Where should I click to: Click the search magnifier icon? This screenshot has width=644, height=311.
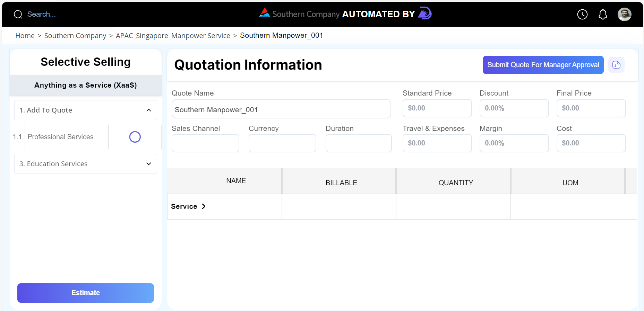pyautogui.click(x=18, y=14)
